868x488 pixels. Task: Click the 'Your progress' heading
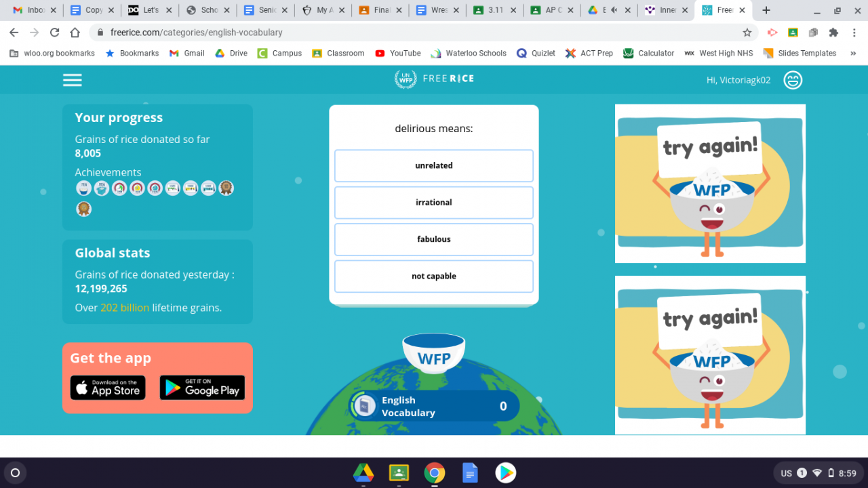pyautogui.click(x=119, y=117)
